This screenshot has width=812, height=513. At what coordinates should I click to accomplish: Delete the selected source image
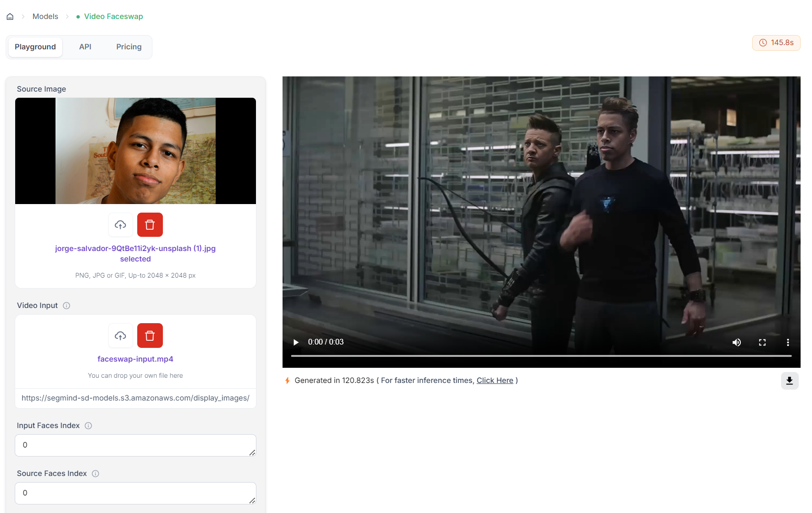150,225
